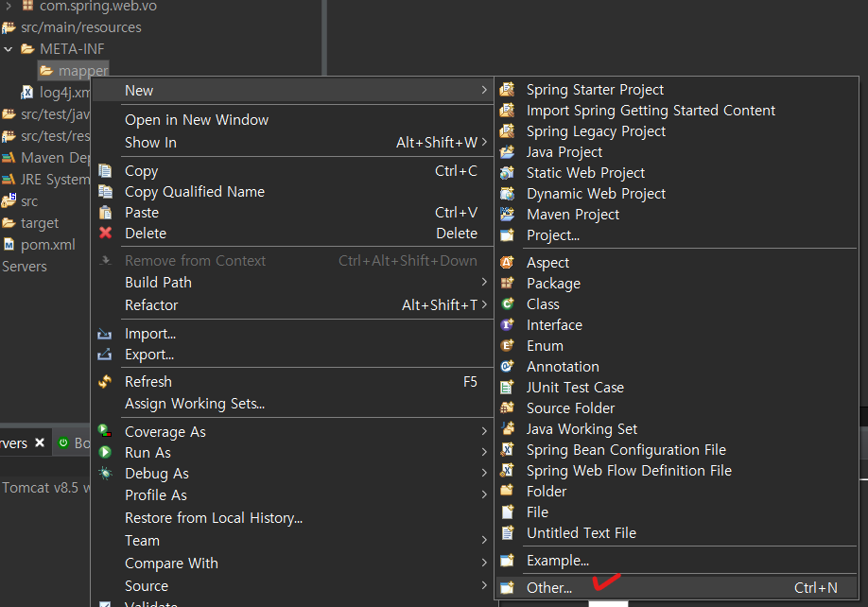This screenshot has width=868, height=607.
Task: Click the JUnit Test Case icon
Action: point(507,388)
